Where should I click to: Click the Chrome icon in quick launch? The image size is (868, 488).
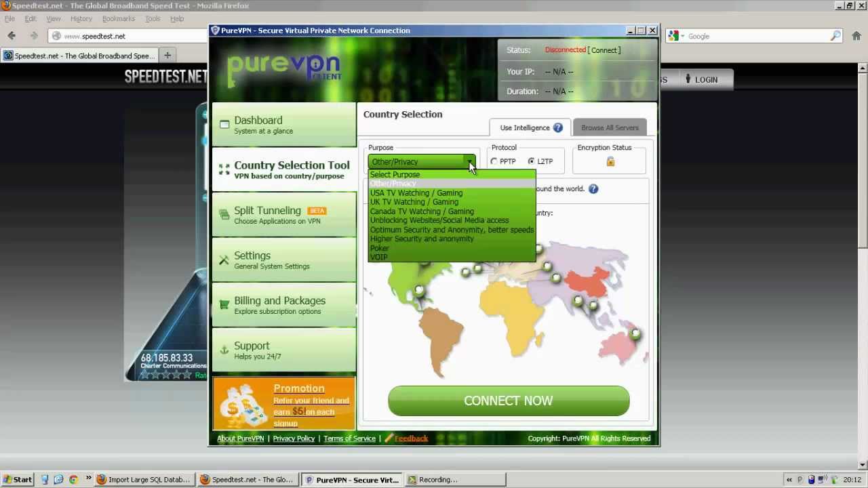coord(73,479)
